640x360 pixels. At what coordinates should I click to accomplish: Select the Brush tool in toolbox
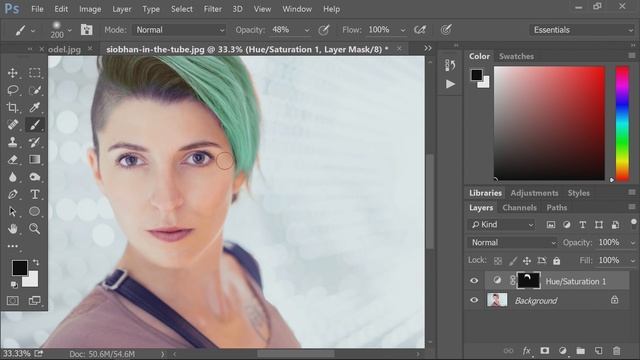pos(35,124)
